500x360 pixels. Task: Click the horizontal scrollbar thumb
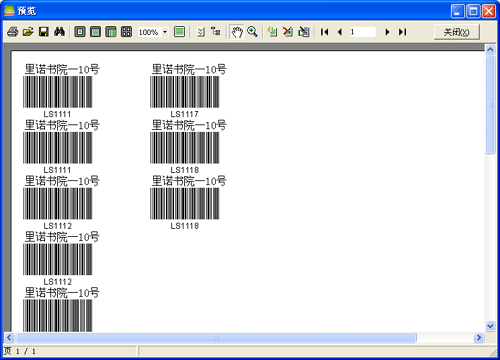click(216, 338)
